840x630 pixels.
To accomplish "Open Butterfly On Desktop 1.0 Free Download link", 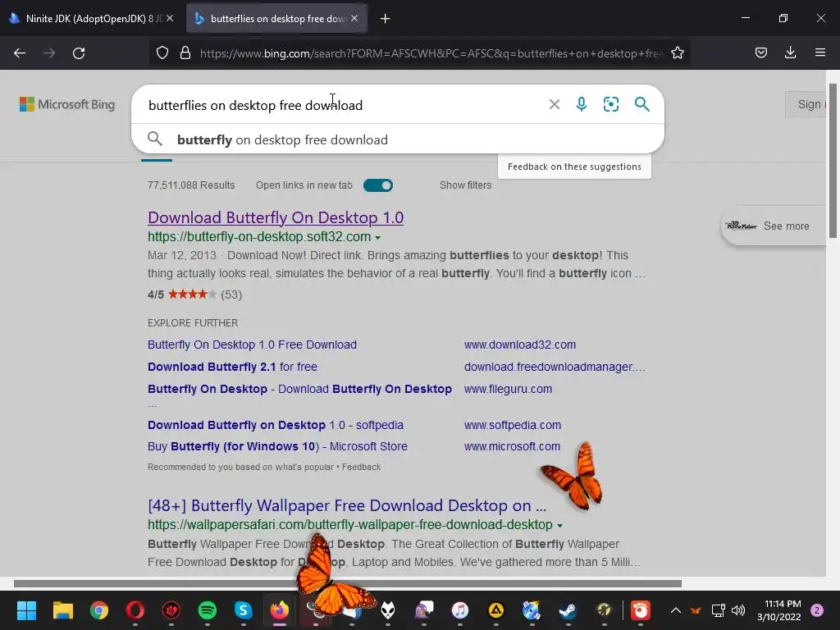I will [253, 345].
